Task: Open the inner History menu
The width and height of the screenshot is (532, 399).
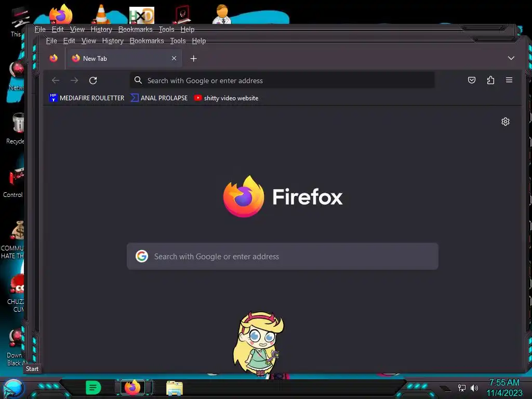Action: pos(113,41)
